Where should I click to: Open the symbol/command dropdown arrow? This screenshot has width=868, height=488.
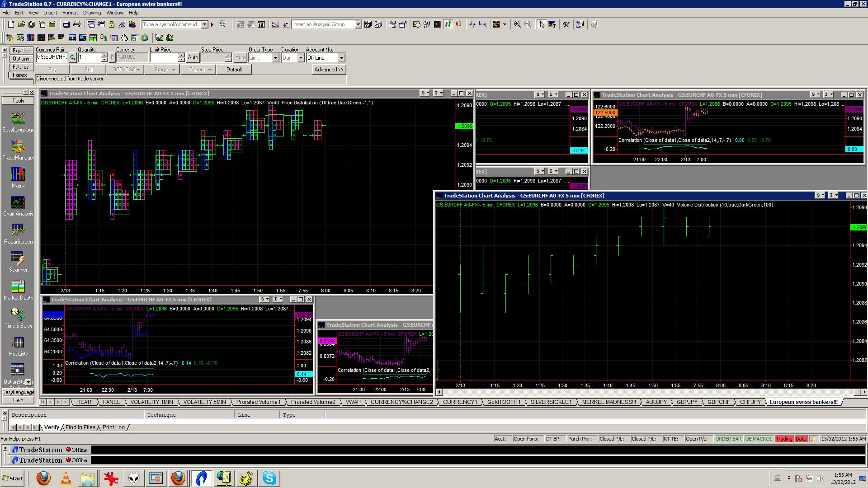pos(204,24)
